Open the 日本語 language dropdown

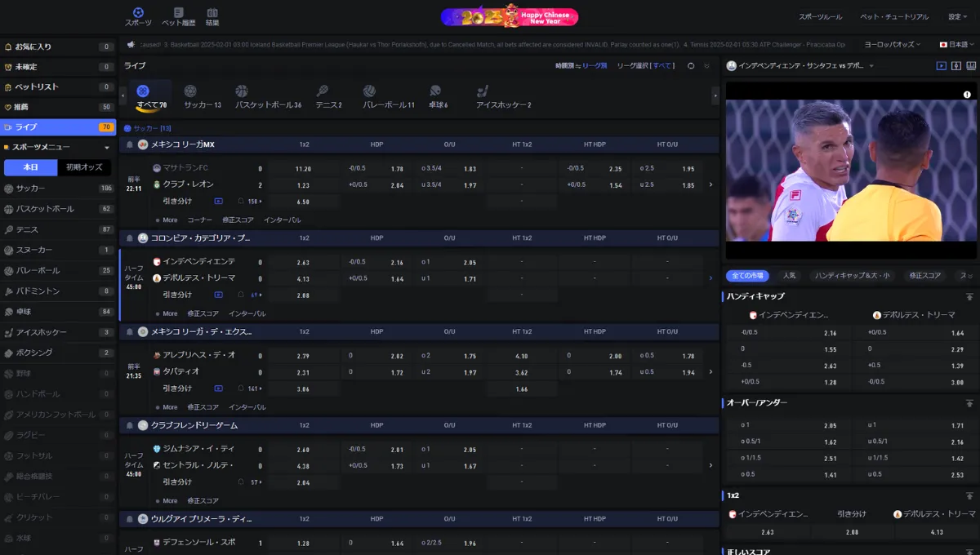956,44
